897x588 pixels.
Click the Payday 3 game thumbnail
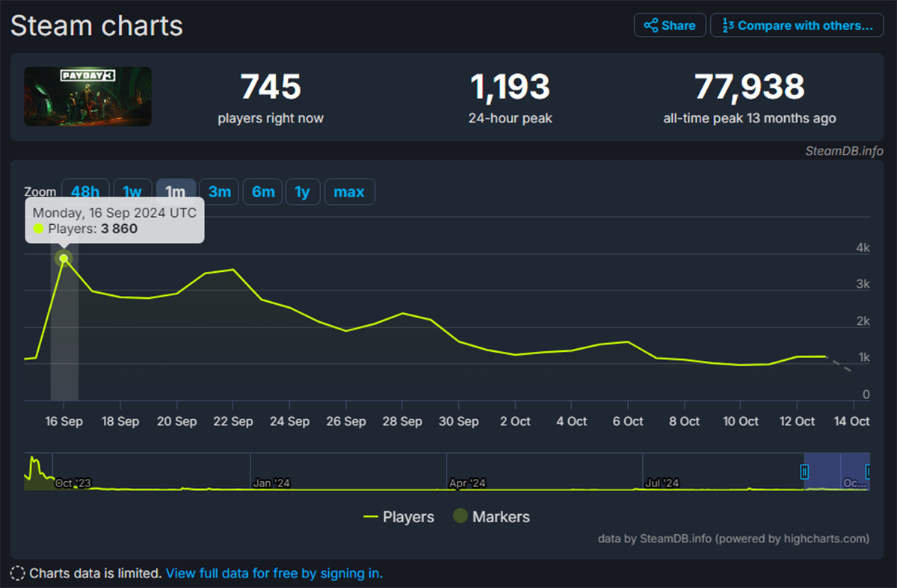87,96
